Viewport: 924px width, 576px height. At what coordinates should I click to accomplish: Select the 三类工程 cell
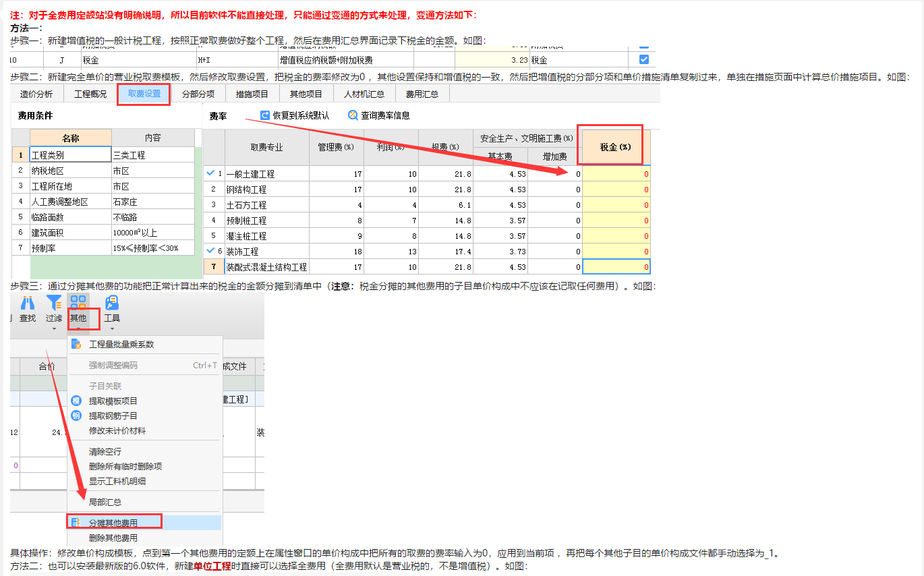click(x=153, y=154)
